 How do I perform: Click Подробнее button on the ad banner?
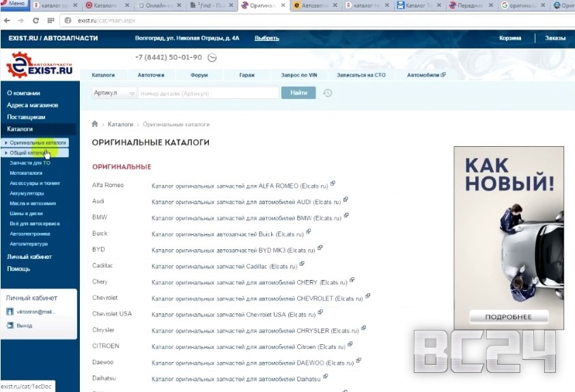pos(509,317)
